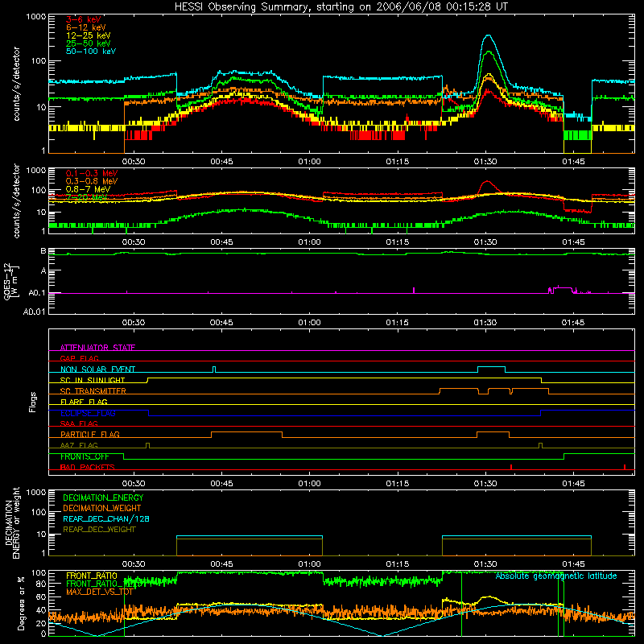The height and width of the screenshot is (644, 644).
Task: Select the Degrees or % axis title
Action: (21, 603)
